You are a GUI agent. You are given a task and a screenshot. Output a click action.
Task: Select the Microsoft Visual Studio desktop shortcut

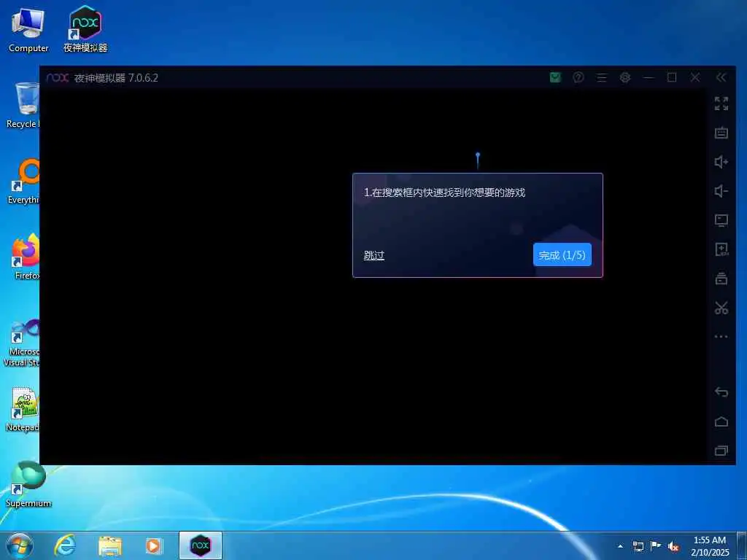22,343
